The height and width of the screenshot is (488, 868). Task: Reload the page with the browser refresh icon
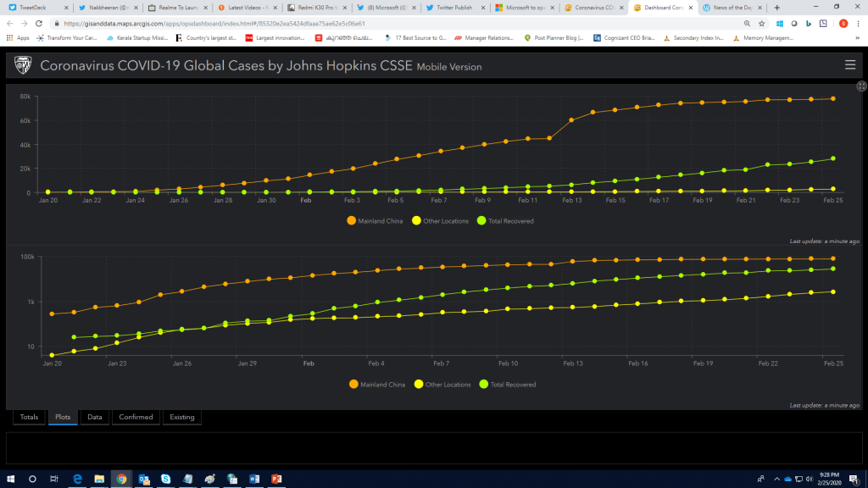pyautogui.click(x=40, y=24)
